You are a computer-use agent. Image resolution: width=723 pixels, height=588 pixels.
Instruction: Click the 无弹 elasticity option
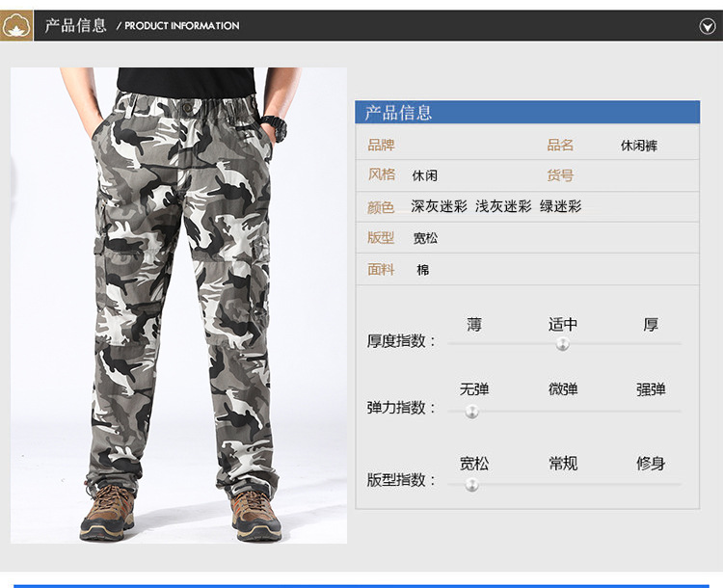pyautogui.click(x=474, y=389)
